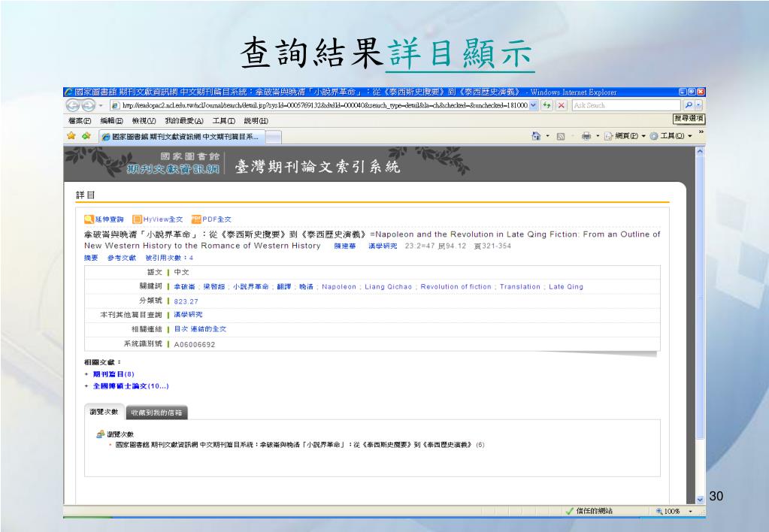769x532 pixels.
Task: Click the RSS feeds icon
Action: (561, 136)
